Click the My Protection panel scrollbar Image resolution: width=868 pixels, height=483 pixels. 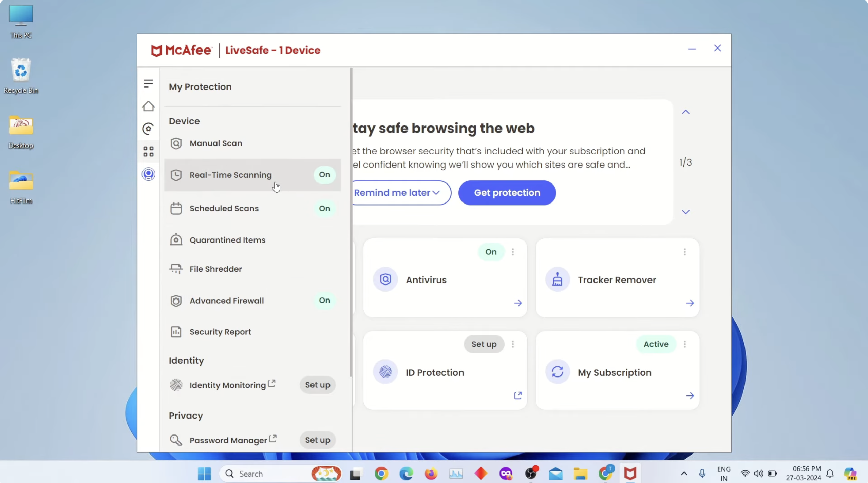point(351,222)
